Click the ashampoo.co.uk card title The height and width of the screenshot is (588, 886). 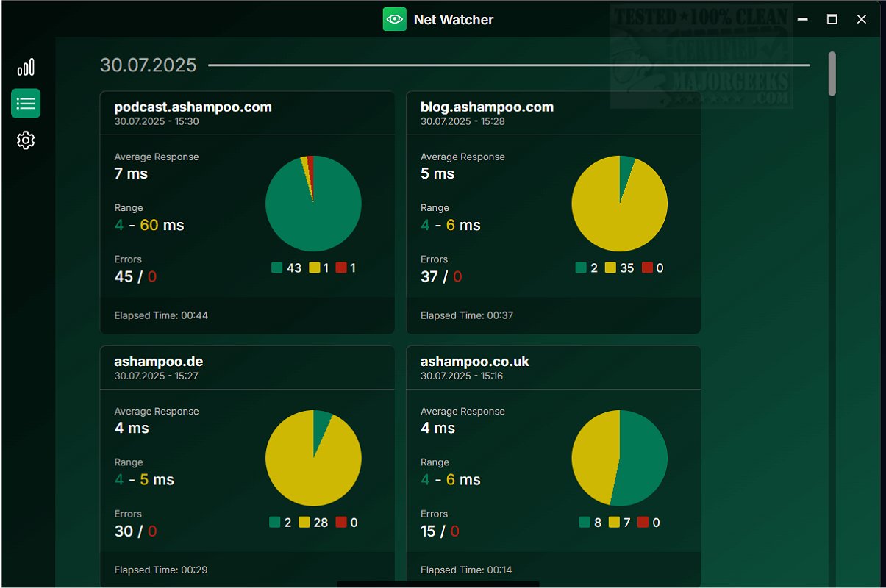[x=475, y=362]
